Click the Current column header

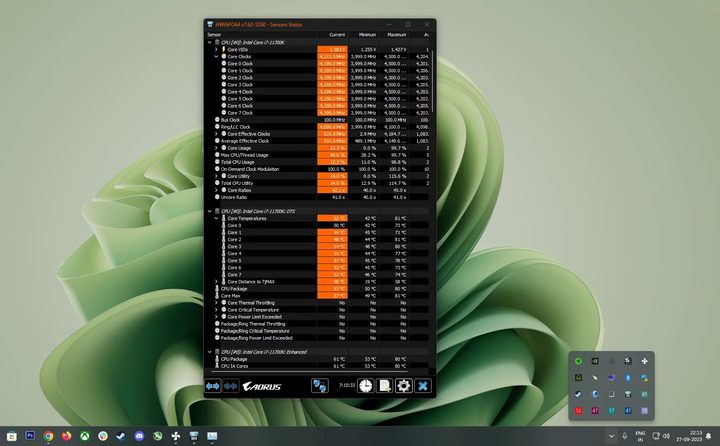(337, 33)
